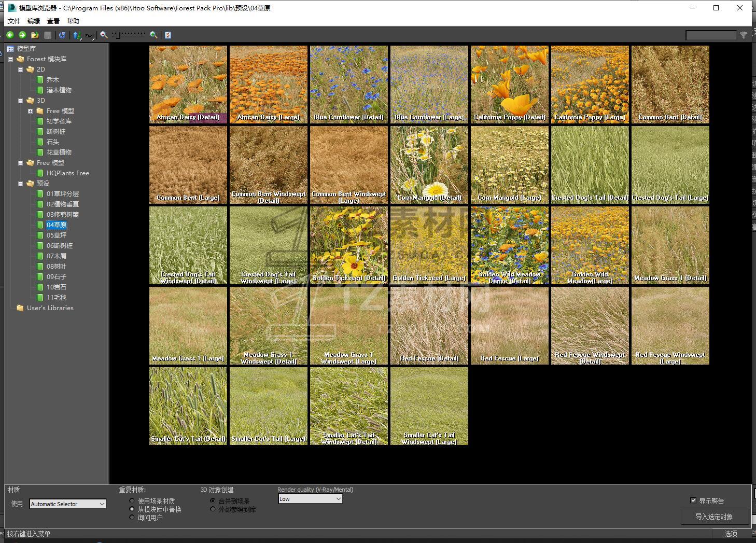Click the refresh library icon
The image size is (756, 543).
(x=62, y=35)
